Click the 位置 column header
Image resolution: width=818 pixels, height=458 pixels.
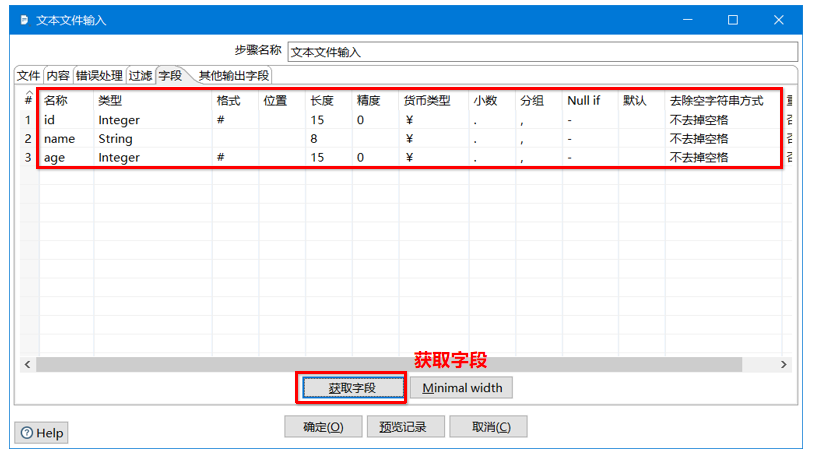282,100
